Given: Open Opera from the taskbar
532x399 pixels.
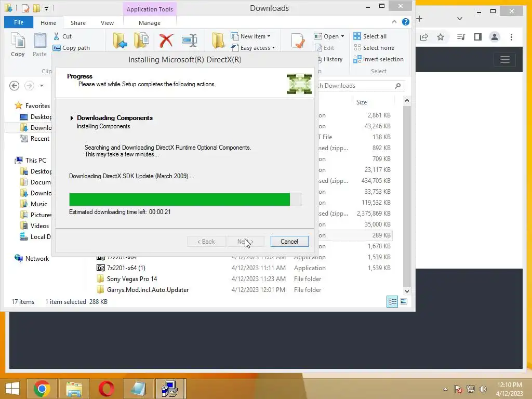Looking at the screenshot, I should tap(106, 389).
